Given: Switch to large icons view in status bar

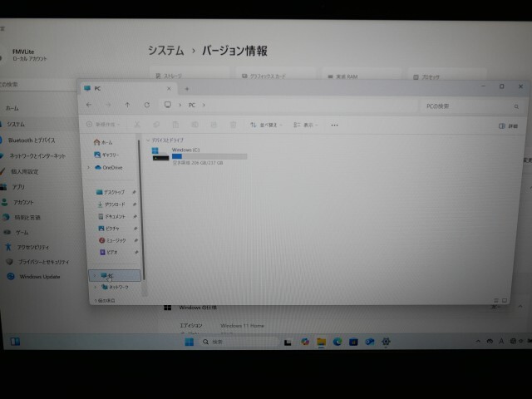Looking at the screenshot, I should pos(505,301).
